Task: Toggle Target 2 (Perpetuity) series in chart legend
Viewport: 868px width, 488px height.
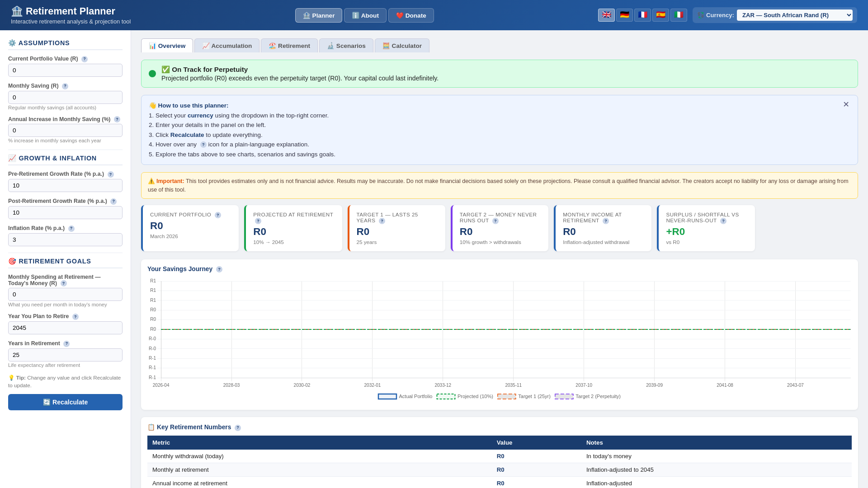Action: (588, 397)
